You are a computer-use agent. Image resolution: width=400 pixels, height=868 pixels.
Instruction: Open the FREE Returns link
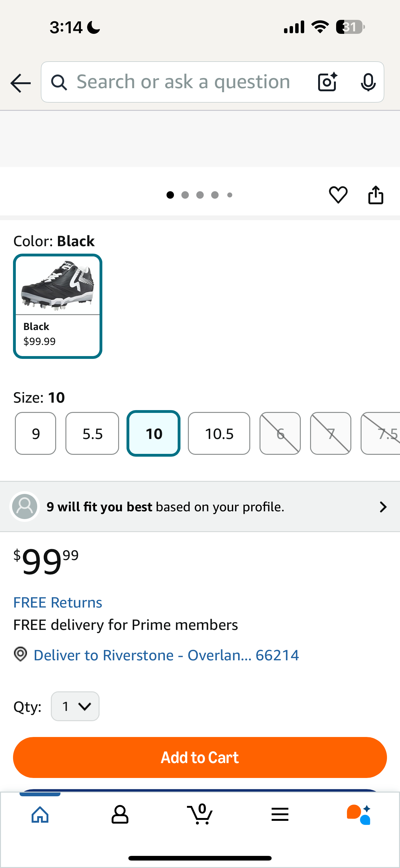tap(58, 603)
